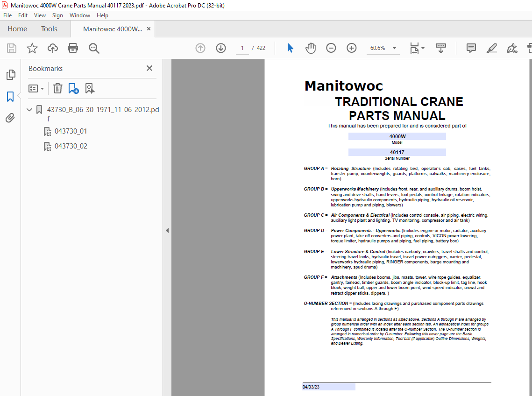Viewport: 532px width, 396px height.
Task: Select the Highlight text pen tool
Action: (492, 48)
